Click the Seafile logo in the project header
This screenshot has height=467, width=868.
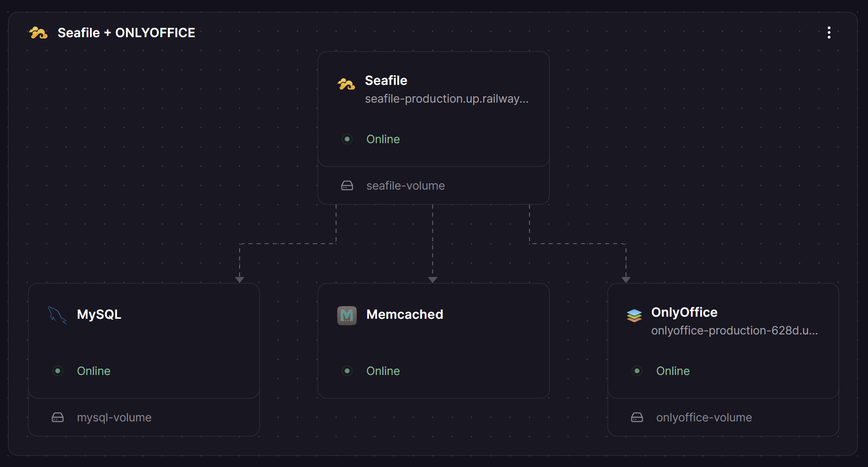(x=38, y=33)
